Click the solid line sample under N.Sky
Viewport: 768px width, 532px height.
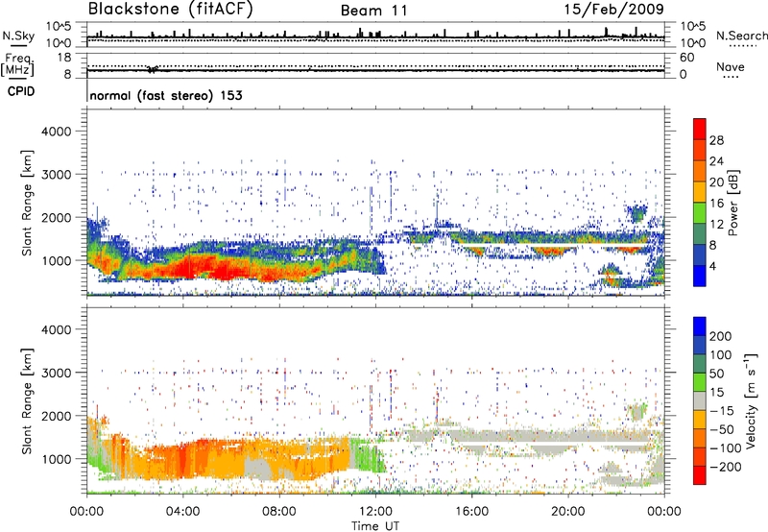click(x=18, y=45)
